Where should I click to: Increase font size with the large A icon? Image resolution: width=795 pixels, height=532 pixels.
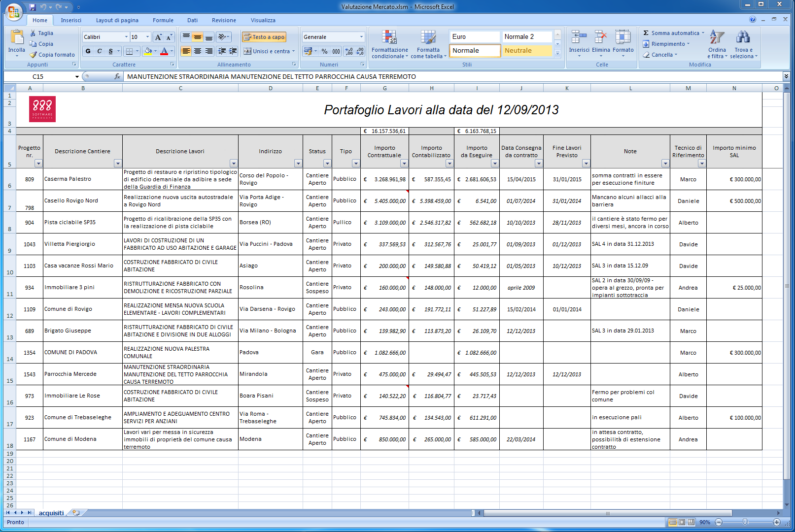(158, 37)
